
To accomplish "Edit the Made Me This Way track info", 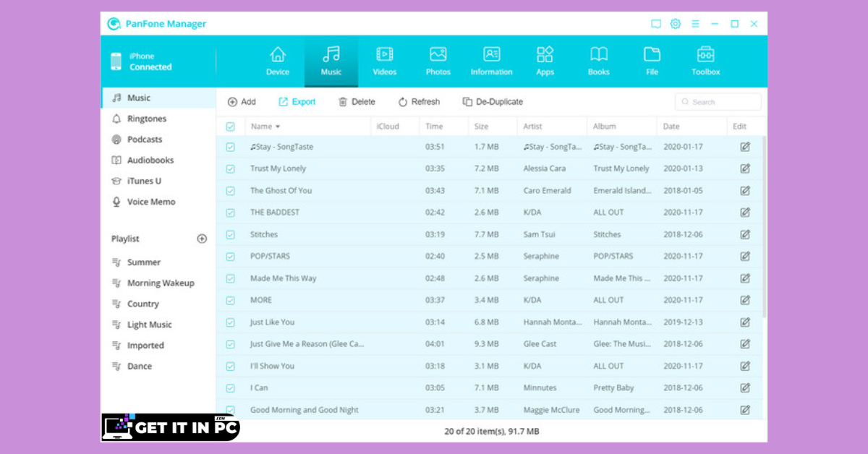I will pos(745,278).
